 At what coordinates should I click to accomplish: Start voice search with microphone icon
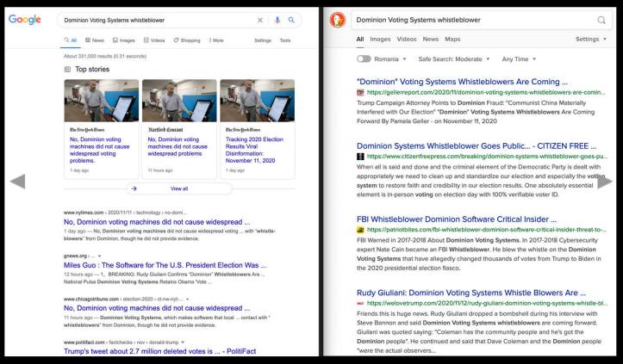[277, 19]
